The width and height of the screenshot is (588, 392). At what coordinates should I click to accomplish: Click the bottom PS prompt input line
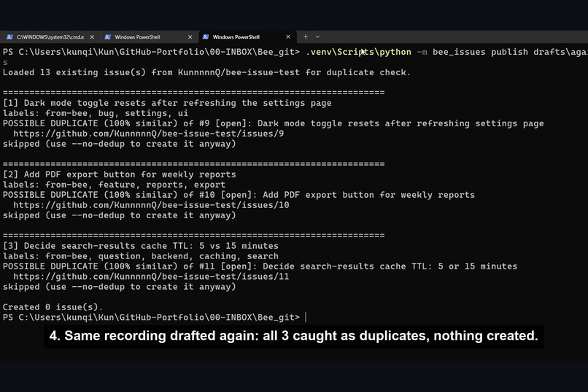click(x=155, y=318)
